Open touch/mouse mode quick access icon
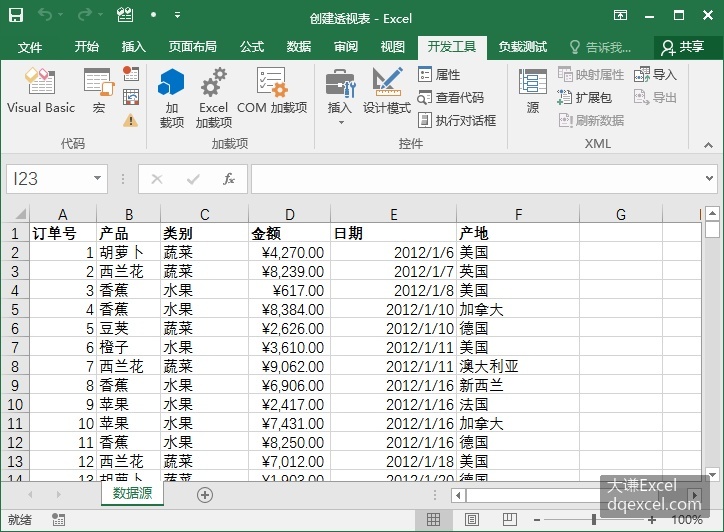The width and height of the screenshot is (724, 532). (x=125, y=15)
